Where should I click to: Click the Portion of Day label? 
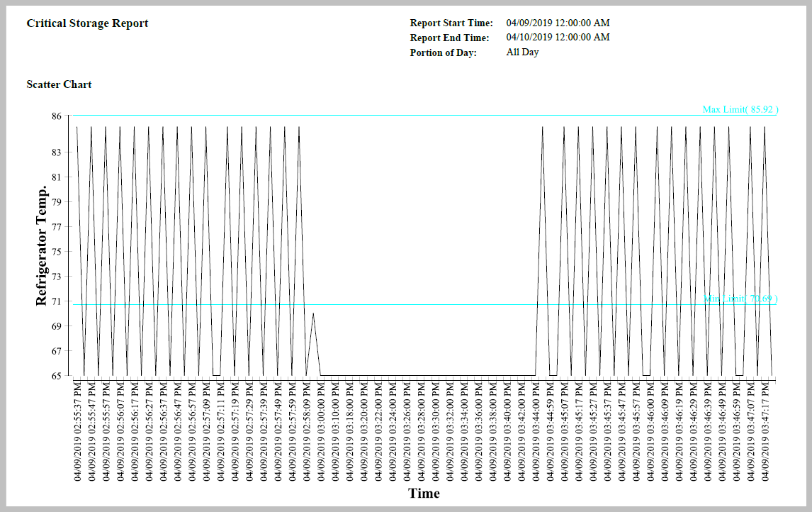(444, 52)
